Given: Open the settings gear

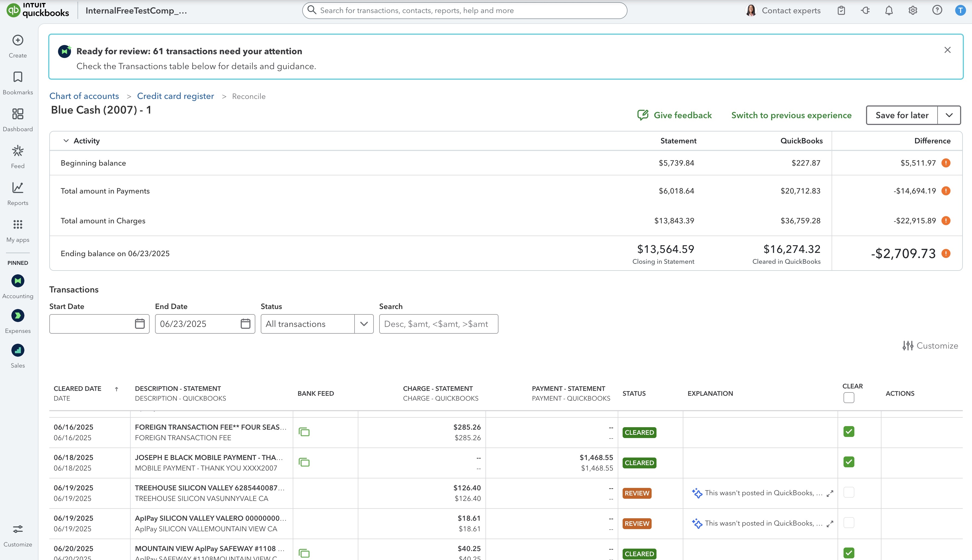Looking at the screenshot, I should (x=913, y=10).
